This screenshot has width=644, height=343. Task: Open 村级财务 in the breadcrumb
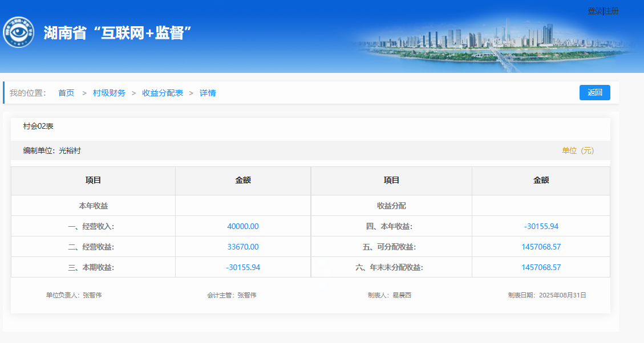[x=109, y=93]
